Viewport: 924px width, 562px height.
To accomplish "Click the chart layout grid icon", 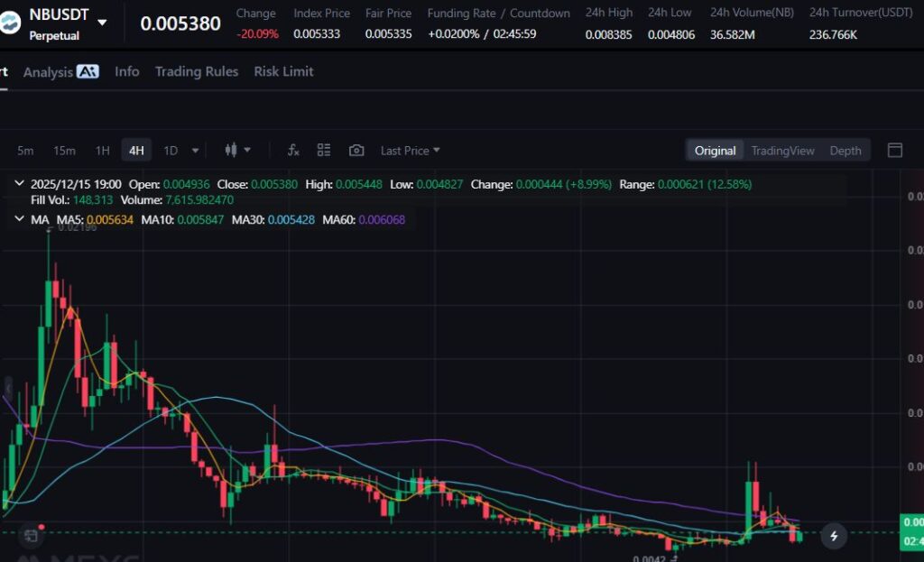I will [x=324, y=151].
